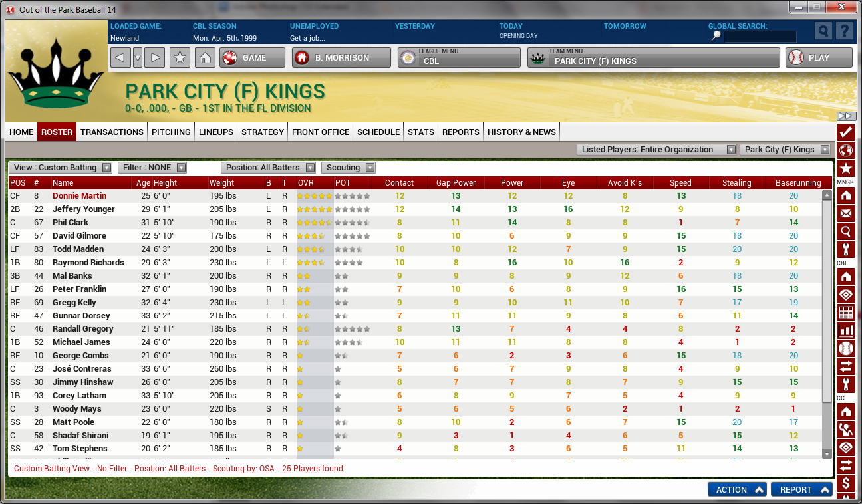Open player Donnie Martin's name link

point(79,196)
